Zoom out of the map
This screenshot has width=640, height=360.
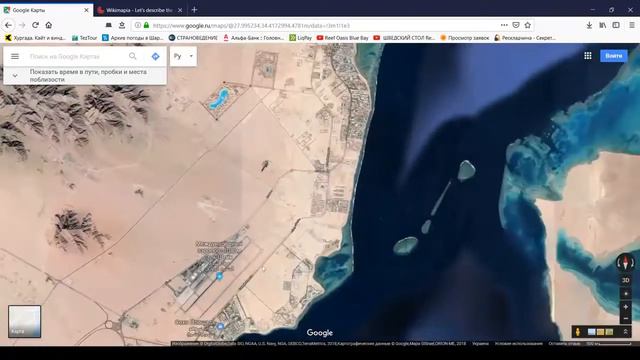point(625,318)
